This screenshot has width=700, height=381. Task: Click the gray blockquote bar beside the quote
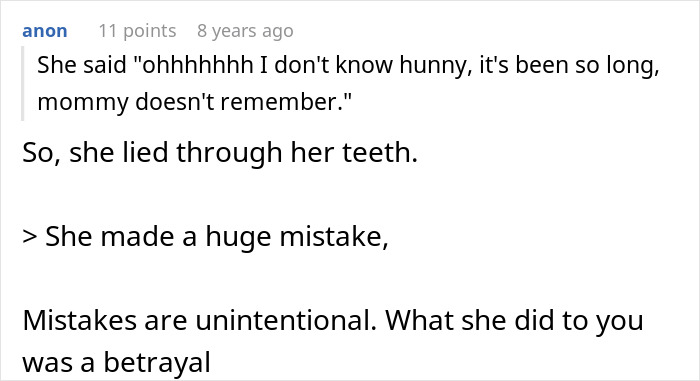coord(22,84)
